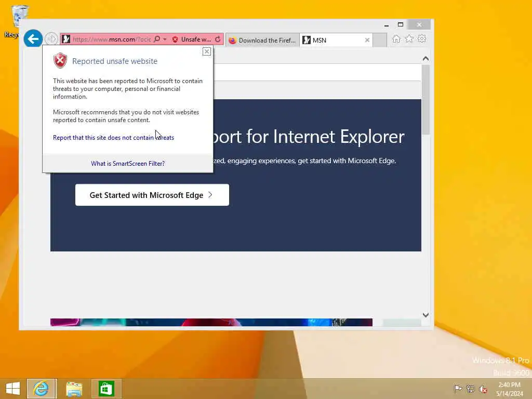Screen dimensions: 532x399
Task: Click the MSN site icon in address bar
Action: click(66, 39)
